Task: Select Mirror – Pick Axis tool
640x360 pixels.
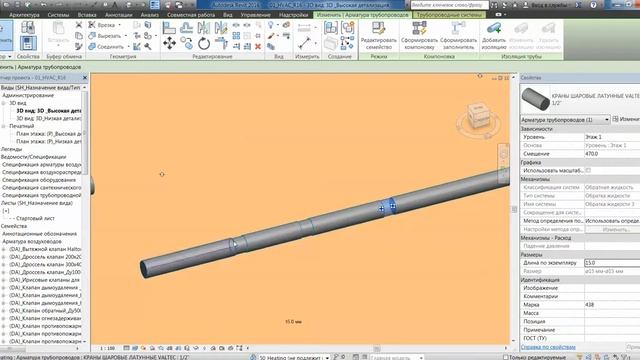Action: (x=204, y=27)
